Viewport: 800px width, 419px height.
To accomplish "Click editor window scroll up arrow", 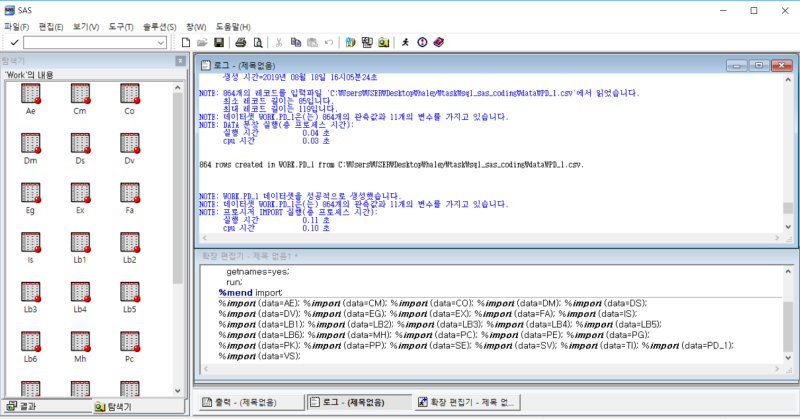I will [x=788, y=272].
